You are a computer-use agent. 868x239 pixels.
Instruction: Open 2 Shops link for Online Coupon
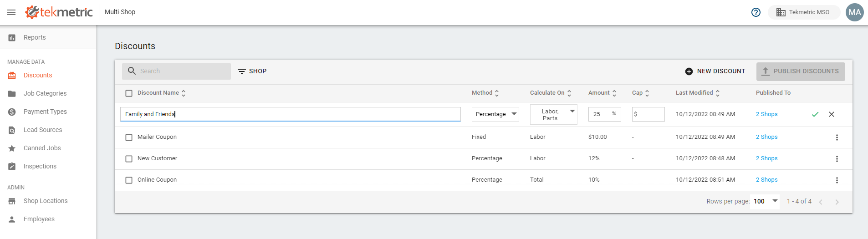767,180
